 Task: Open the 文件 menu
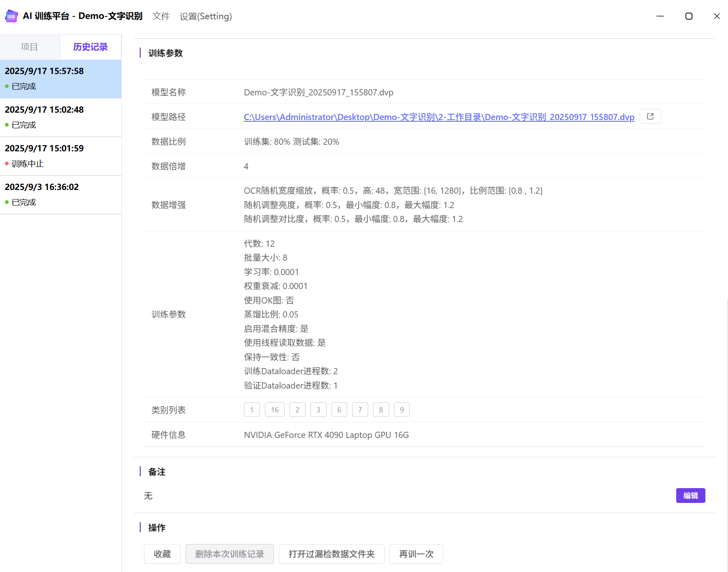(x=161, y=16)
